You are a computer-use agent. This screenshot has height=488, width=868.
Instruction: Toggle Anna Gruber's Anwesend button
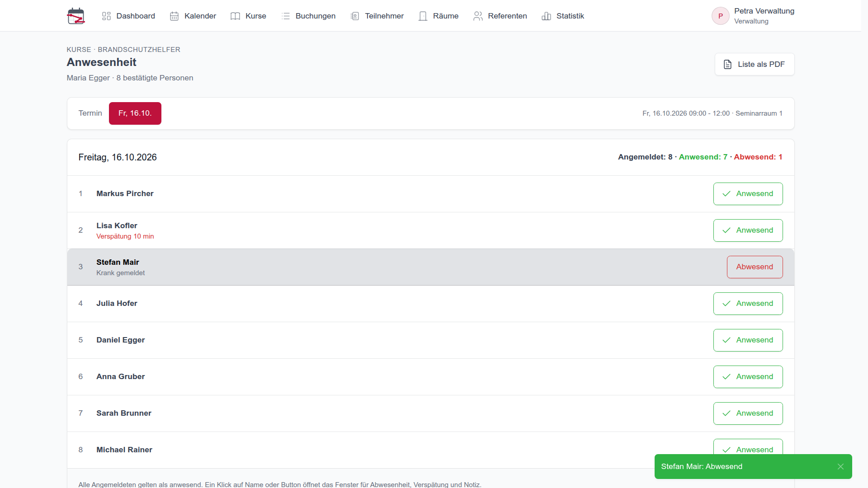pos(748,377)
